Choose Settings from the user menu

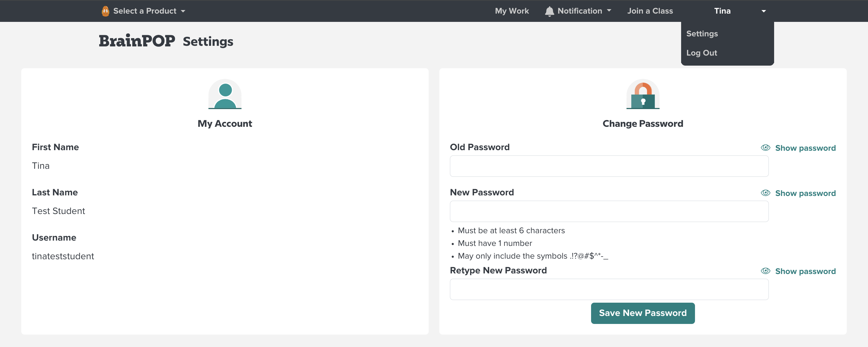click(702, 34)
